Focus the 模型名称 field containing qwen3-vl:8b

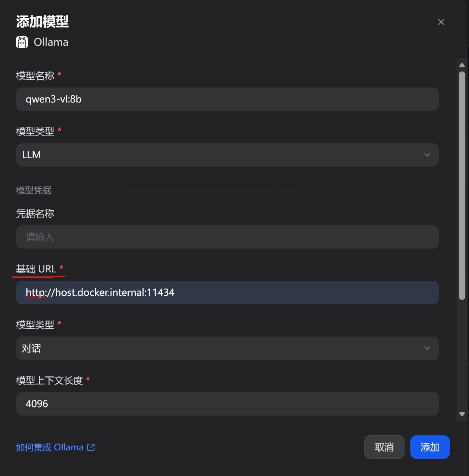(x=227, y=99)
